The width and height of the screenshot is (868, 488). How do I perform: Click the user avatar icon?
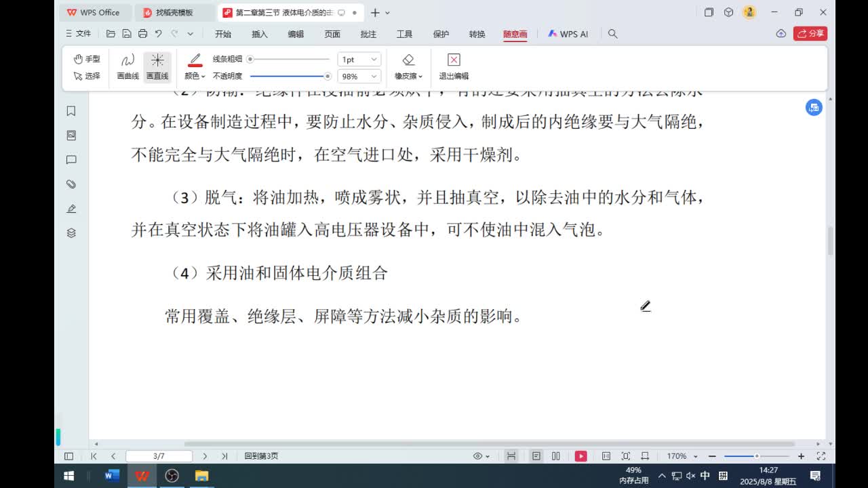click(749, 12)
